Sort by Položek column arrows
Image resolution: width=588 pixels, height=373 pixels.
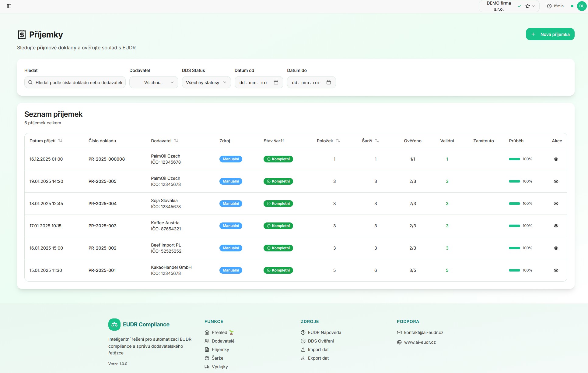click(x=338, y=140)
